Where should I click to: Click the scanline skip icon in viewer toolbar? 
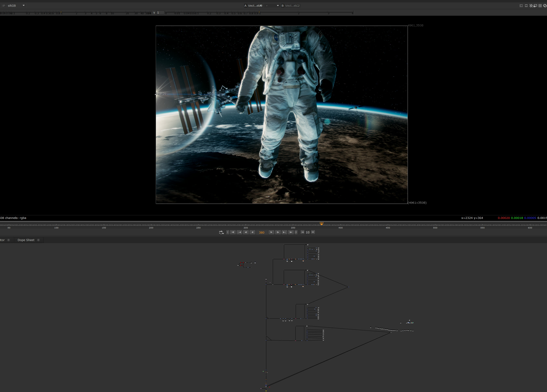tap(540, 5)
